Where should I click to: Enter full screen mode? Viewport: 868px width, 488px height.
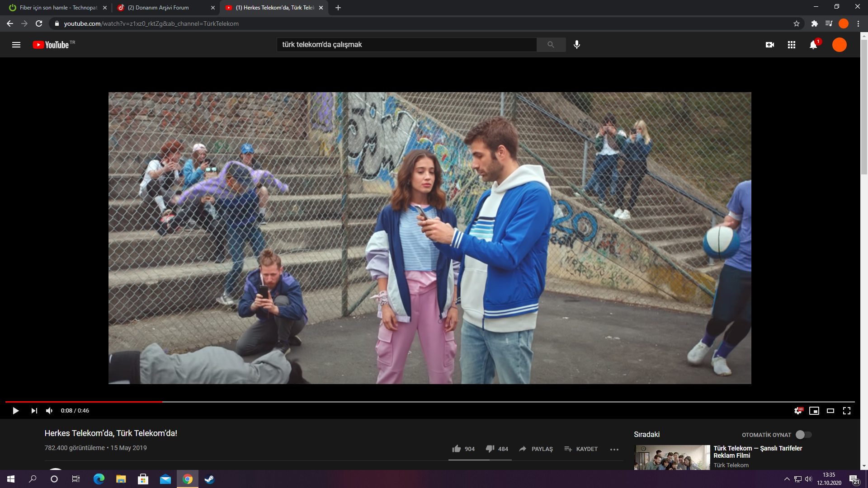coord(847,411)
